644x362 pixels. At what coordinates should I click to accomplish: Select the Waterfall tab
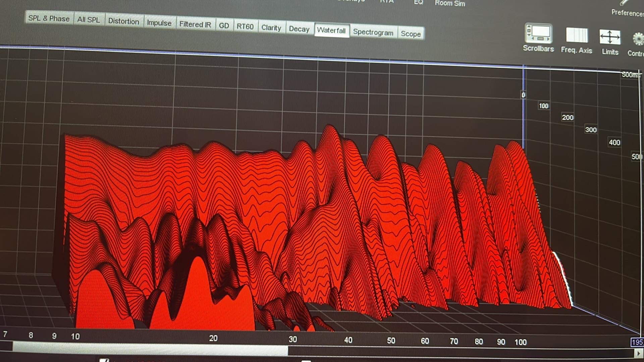point(331,31)
